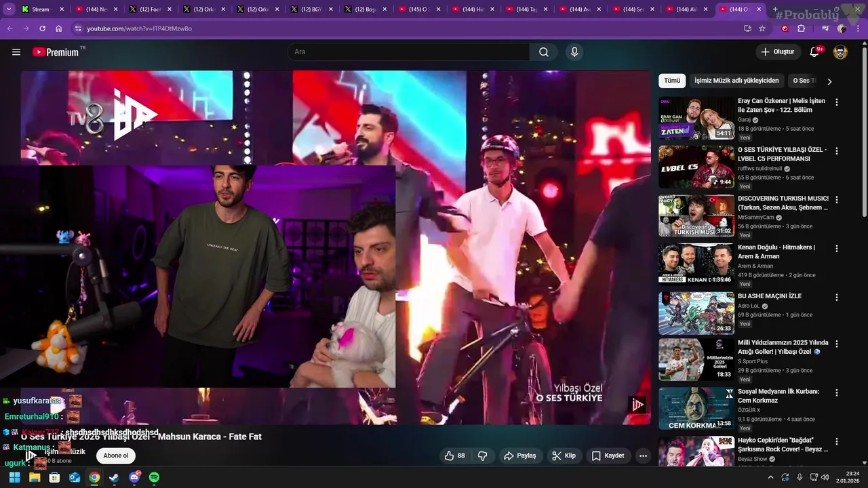This screenshot has width=868, height=488.
Task: Open browser home page button
Action: point(58,28)
